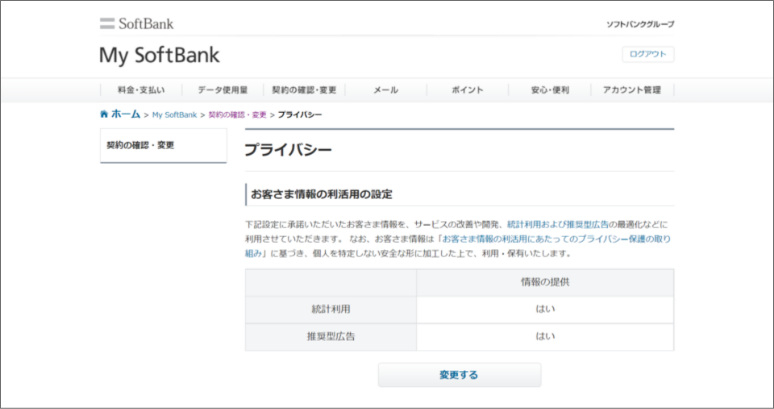
Task: Click the 統計利用 row label in the table
Action: 331,309
